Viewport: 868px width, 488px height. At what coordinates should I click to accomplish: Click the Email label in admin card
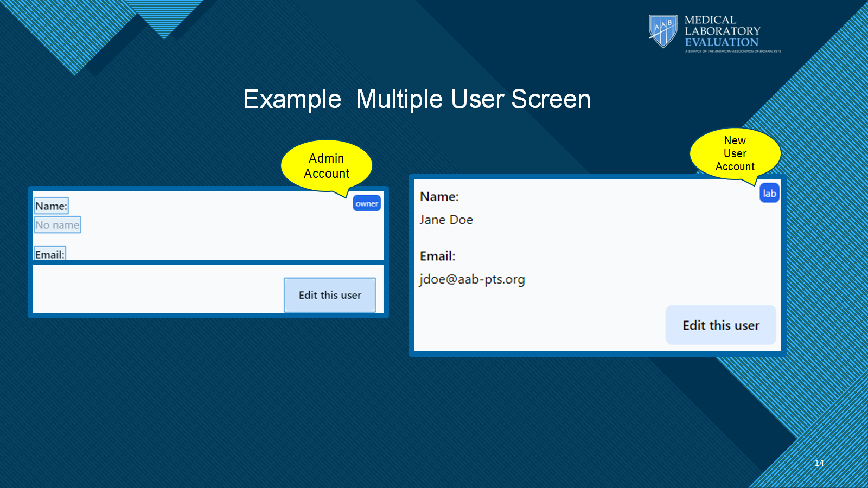pyautogui.click(x=49, y=254)
